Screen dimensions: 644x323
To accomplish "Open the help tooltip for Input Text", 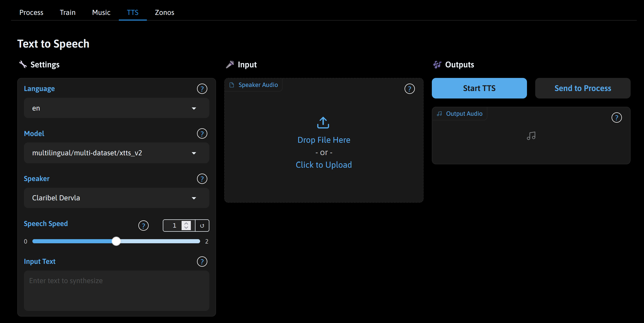I will (202, 261).
